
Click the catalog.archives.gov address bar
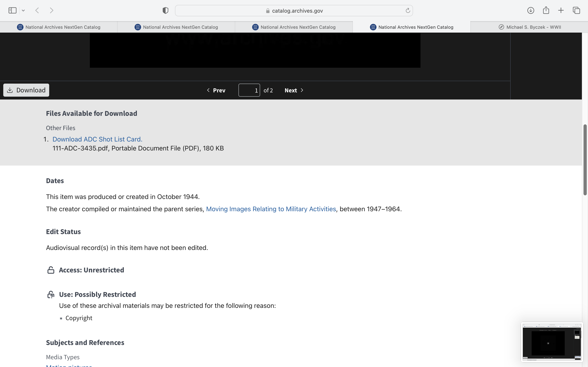point(294,11)
